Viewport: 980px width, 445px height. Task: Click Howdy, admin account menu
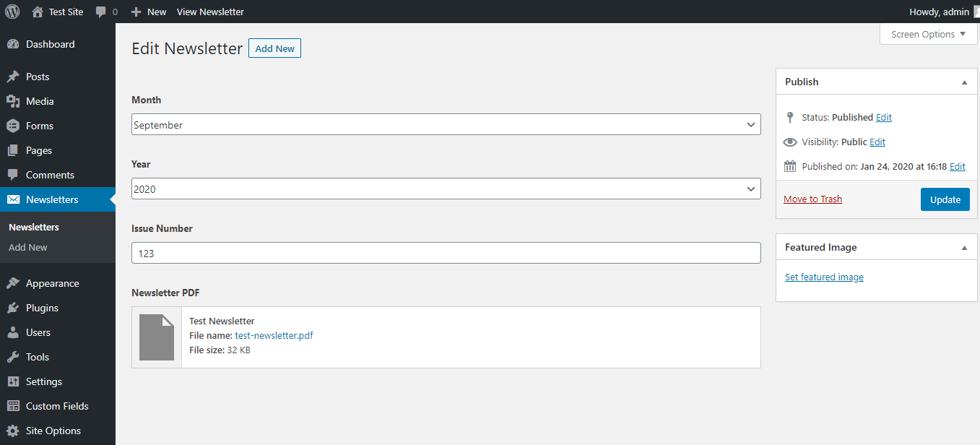(x=940, y=12)
